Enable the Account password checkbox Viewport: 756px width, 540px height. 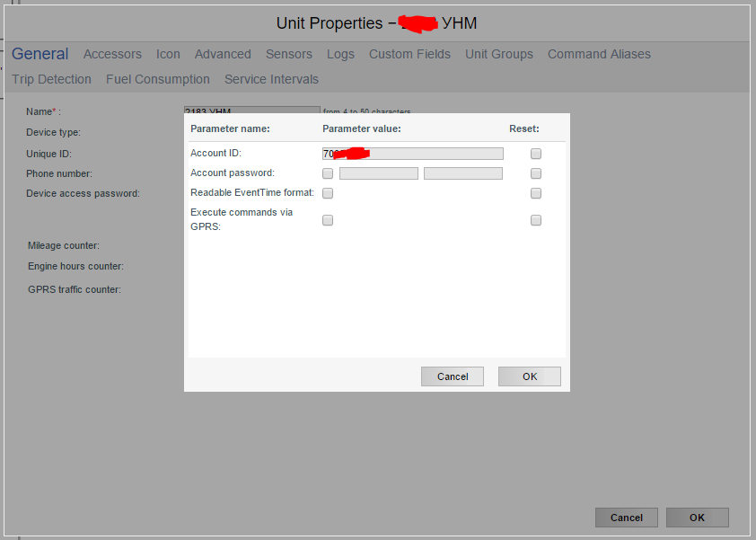click(328, 173)
